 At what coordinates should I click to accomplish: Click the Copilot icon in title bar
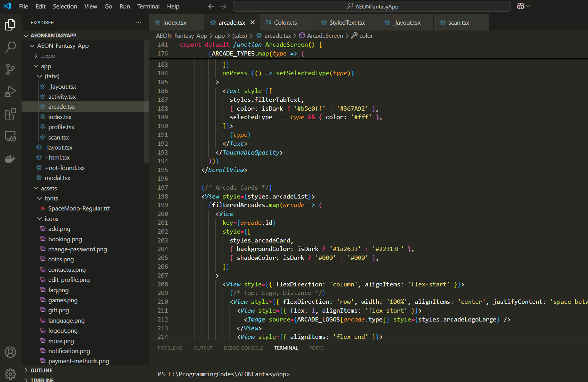(521, 6)
